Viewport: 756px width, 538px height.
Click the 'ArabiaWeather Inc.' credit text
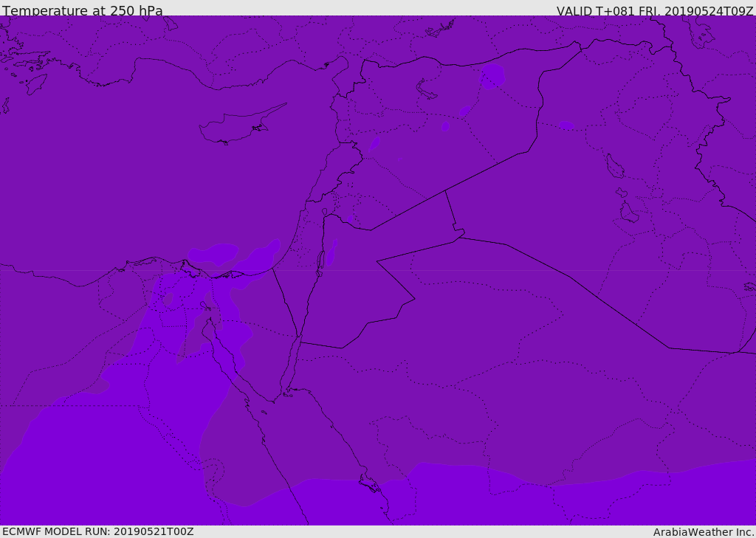(x=704, y=532)
